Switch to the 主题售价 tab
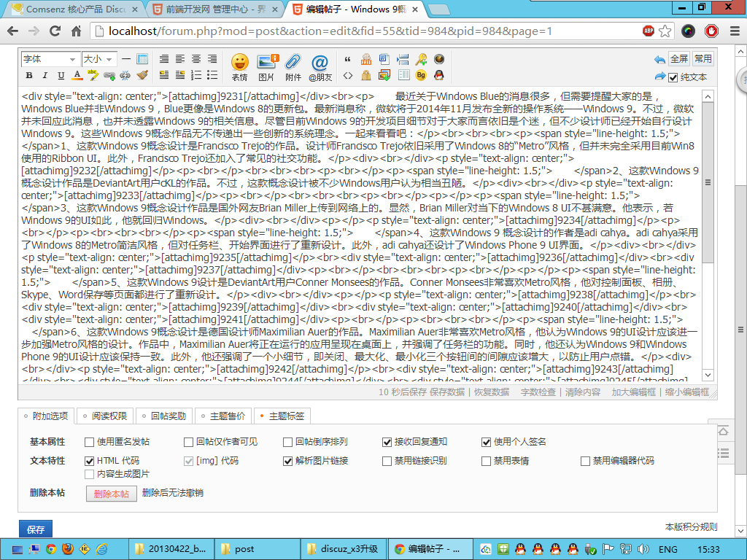The width and height of the screenshot is (747, 560). coord(223,416)
